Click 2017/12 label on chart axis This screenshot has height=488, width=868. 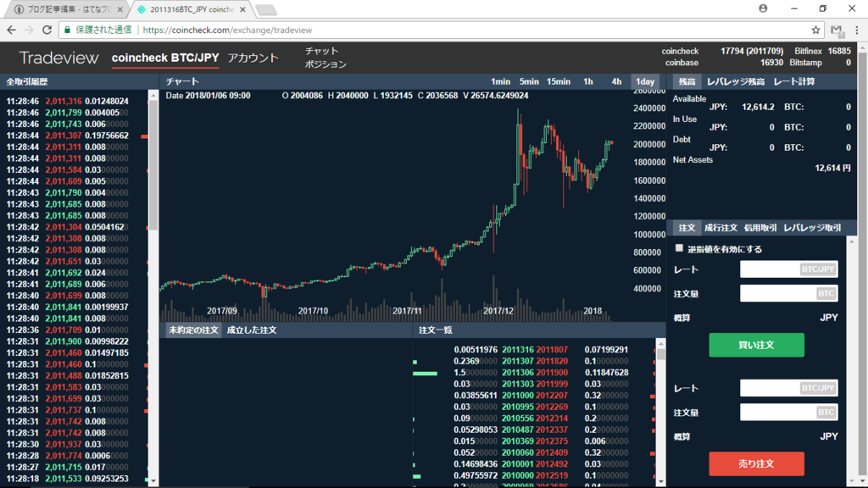pos(498,311)
